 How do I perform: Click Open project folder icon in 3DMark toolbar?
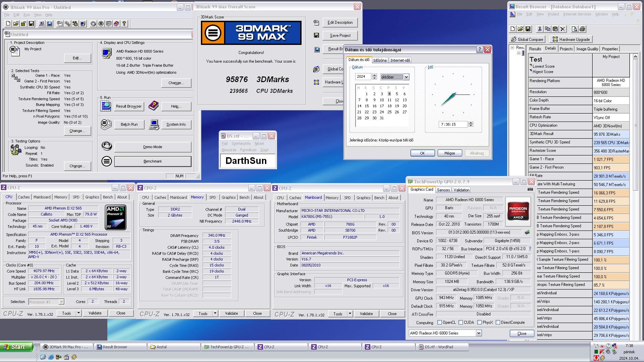16,23
